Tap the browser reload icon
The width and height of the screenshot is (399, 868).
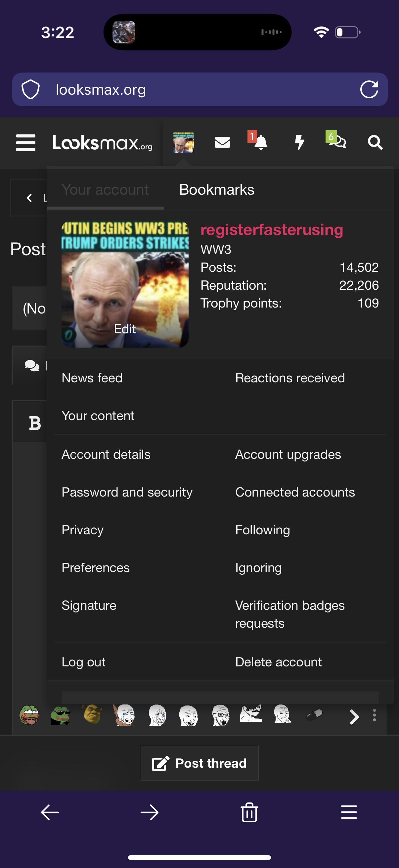point(369,90)
